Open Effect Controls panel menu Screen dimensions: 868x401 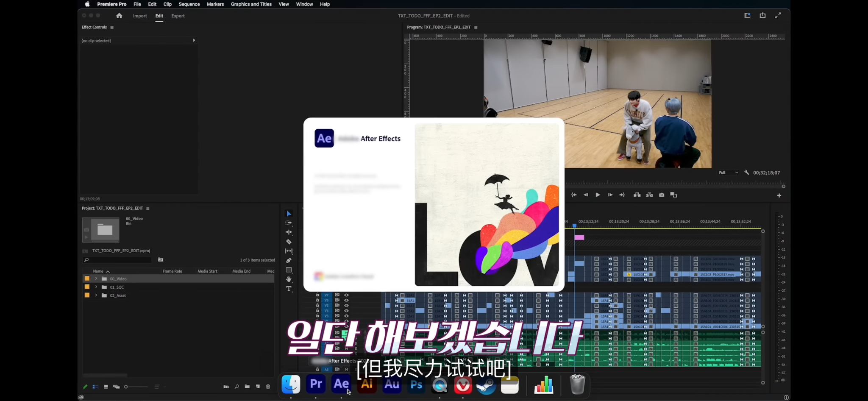(x=112, y=27)
